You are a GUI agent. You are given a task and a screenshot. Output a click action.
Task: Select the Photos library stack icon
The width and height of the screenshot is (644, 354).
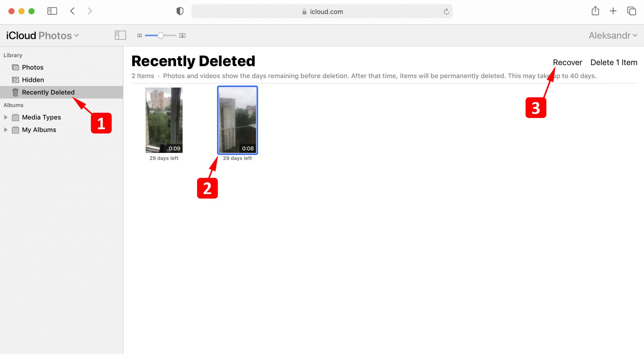coord(15,67)
